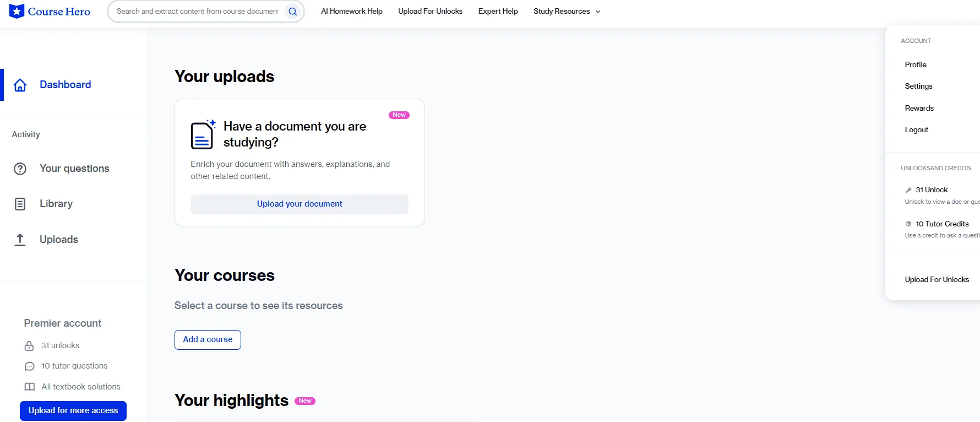
Task: Click the Library document icon
Action: coord(20,204)
